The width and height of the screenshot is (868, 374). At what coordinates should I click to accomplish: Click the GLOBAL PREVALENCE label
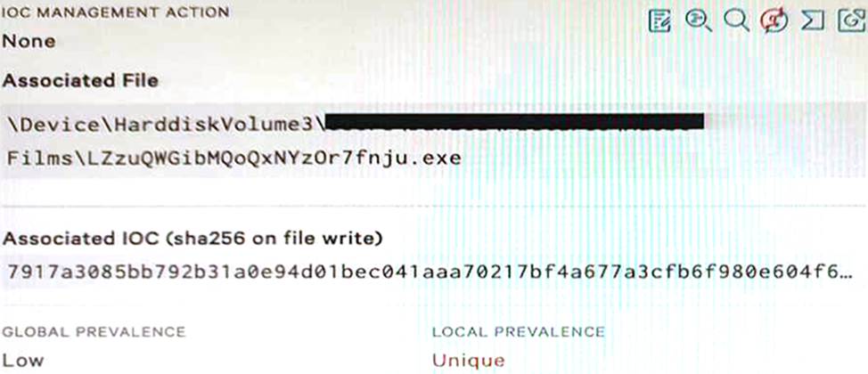94,332
